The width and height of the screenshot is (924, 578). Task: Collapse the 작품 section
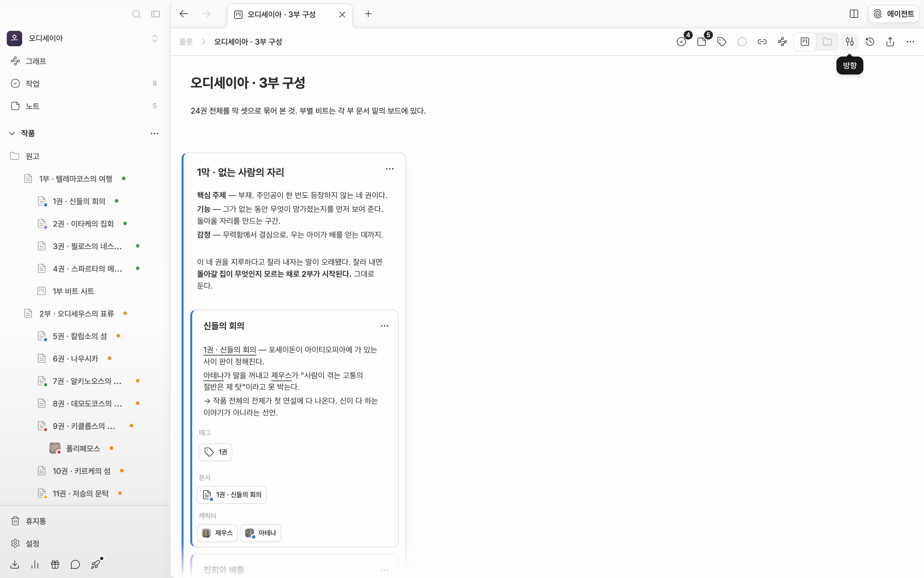(12, 133)
